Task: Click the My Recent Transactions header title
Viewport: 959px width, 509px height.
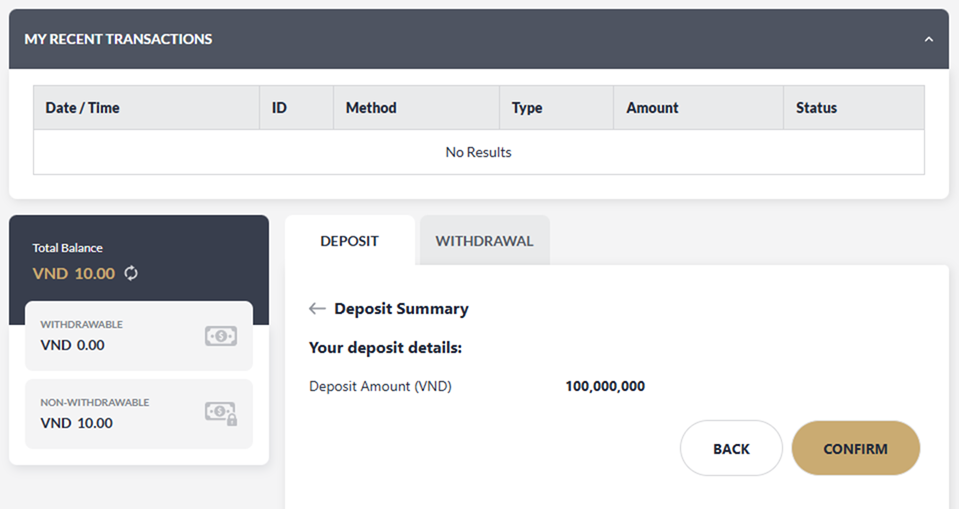Action: (118, 39)
